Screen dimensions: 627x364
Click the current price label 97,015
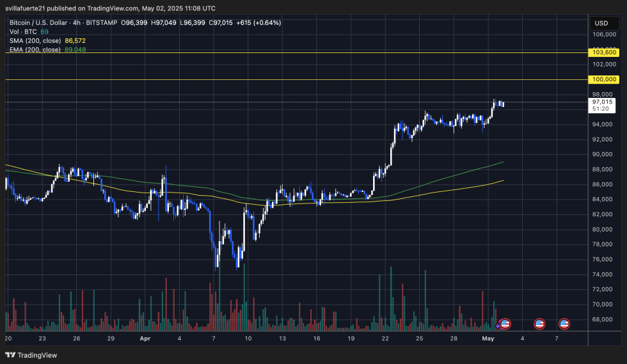[602, 102]
